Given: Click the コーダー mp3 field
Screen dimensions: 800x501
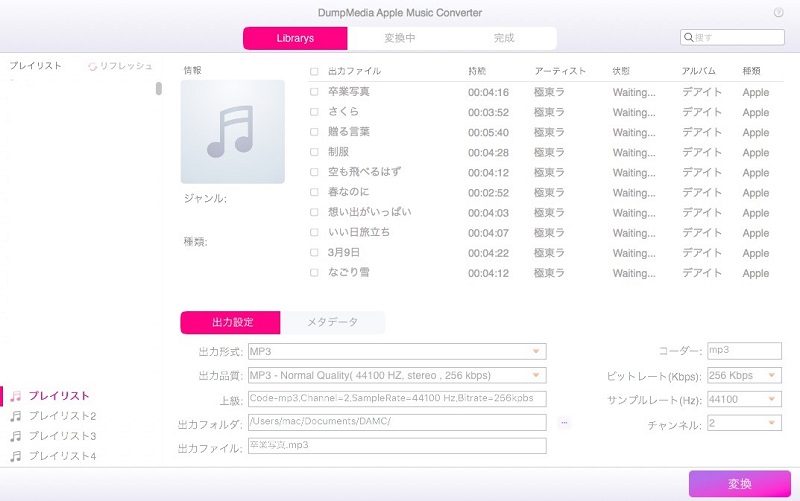Looking at the screenshot, I should coord(744,350).
